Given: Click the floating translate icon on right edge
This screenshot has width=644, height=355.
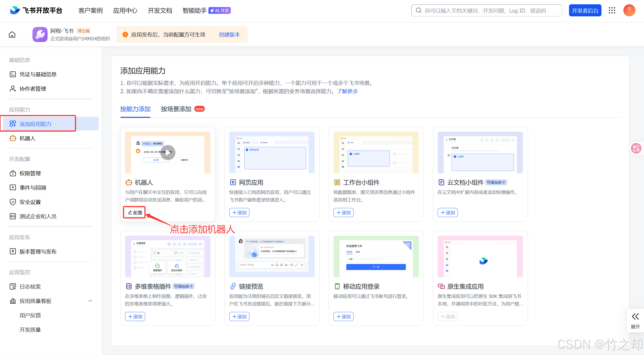Looking at the screenshot, I should pyautogui.click(x=636, y=149).
